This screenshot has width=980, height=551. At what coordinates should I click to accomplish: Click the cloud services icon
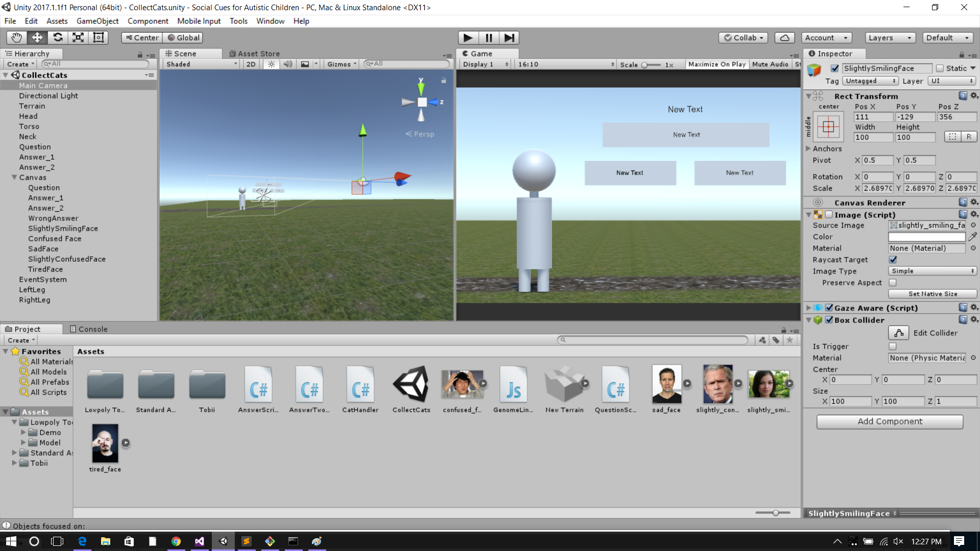click(785, 38)
